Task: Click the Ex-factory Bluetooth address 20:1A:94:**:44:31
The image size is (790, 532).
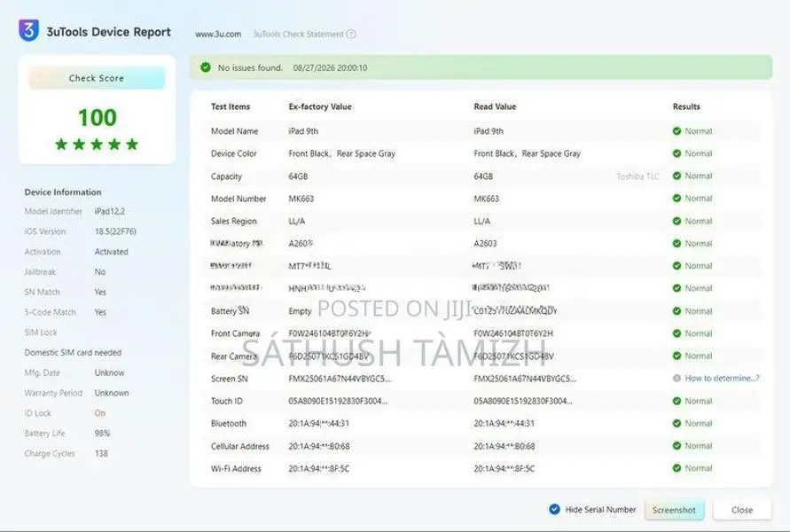Action: pos(318,424)
